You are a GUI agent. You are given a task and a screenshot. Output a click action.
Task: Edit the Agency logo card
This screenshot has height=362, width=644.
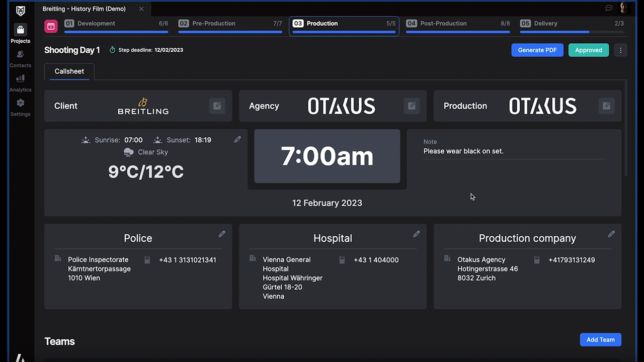(412, 106)
